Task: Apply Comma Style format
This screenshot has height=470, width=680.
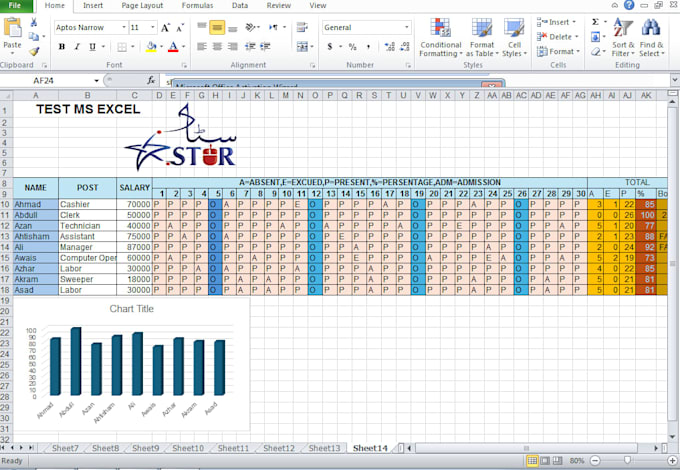Action: 368,46
